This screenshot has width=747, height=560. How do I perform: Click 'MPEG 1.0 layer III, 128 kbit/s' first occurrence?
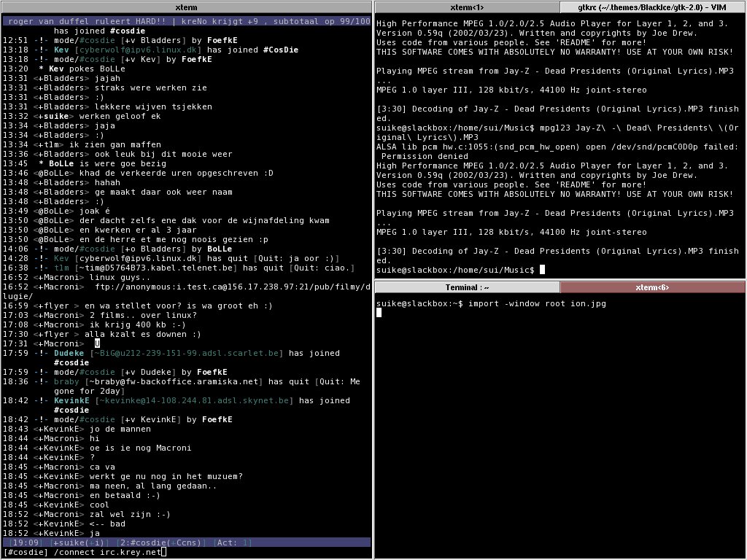tap(511, 90)
